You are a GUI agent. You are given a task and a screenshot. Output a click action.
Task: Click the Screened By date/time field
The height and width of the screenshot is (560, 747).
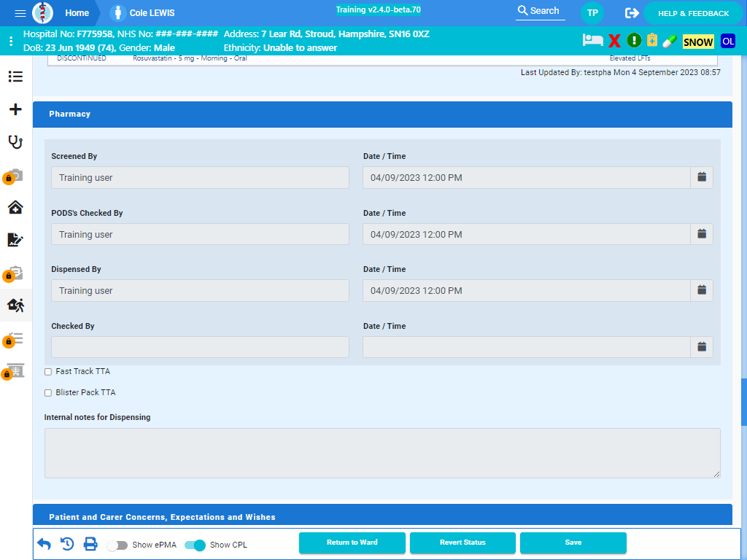click(x=527, y=178)
